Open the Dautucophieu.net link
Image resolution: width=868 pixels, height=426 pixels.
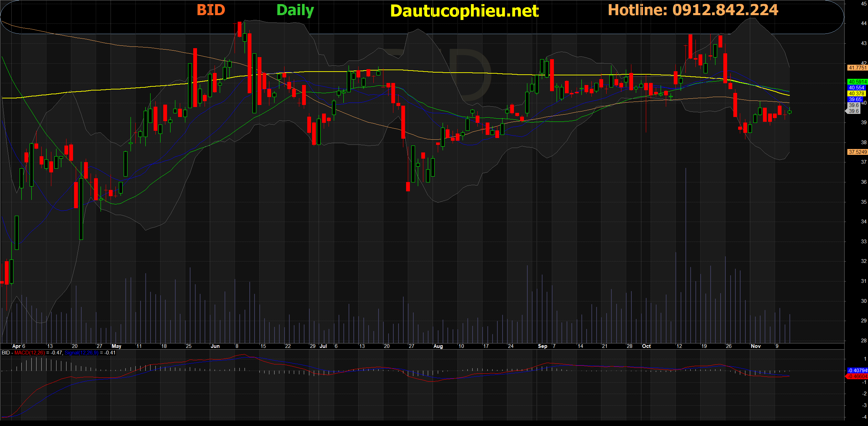click(x=464, y=11)
